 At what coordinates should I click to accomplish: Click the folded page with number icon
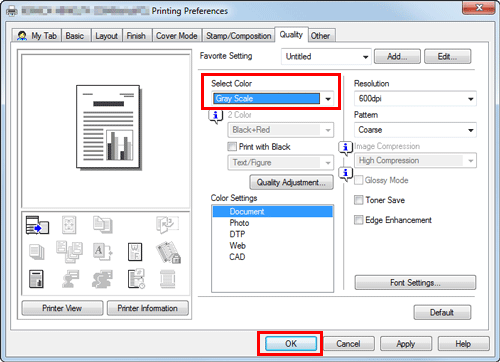tap(167, 224)
